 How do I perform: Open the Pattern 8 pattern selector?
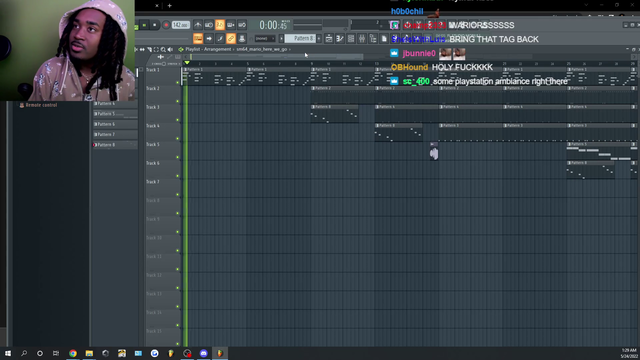click(300, 39)
